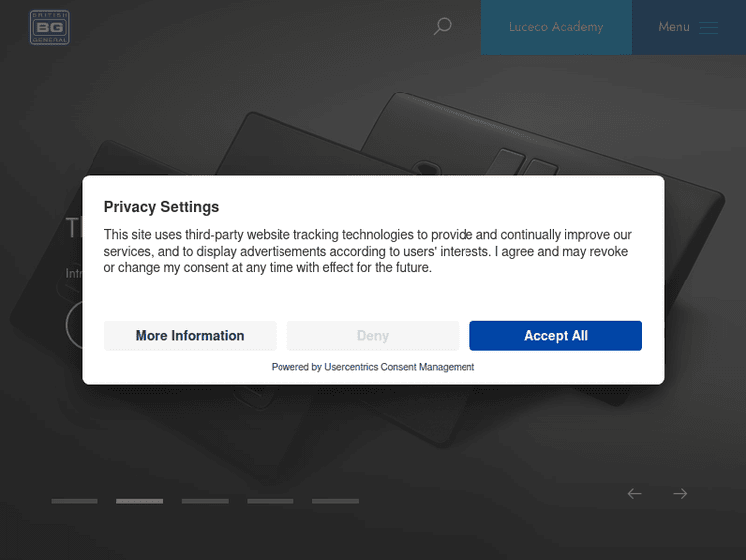Select the highlighted second slide indicator

tap(139, 501)
